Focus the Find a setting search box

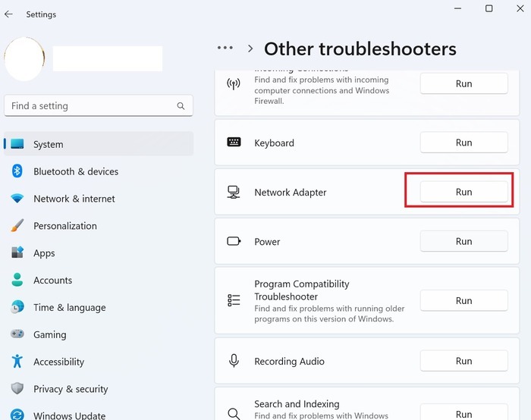coord(99,106)
